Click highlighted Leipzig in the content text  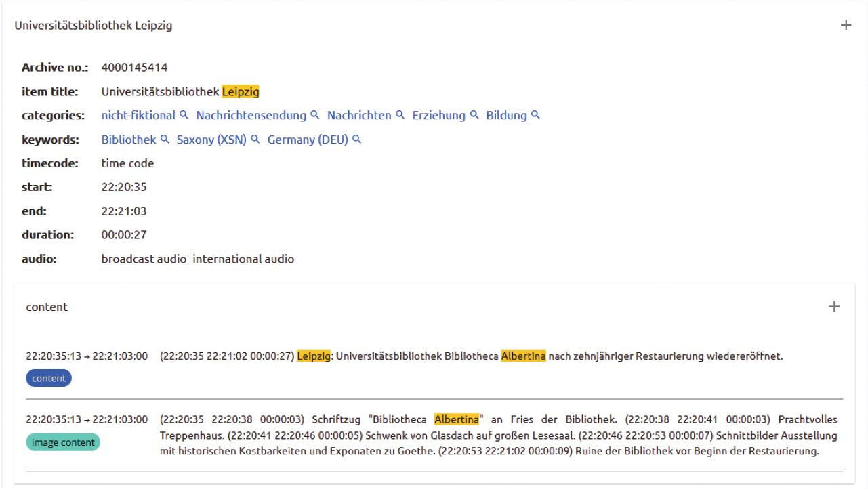[314, 356]
